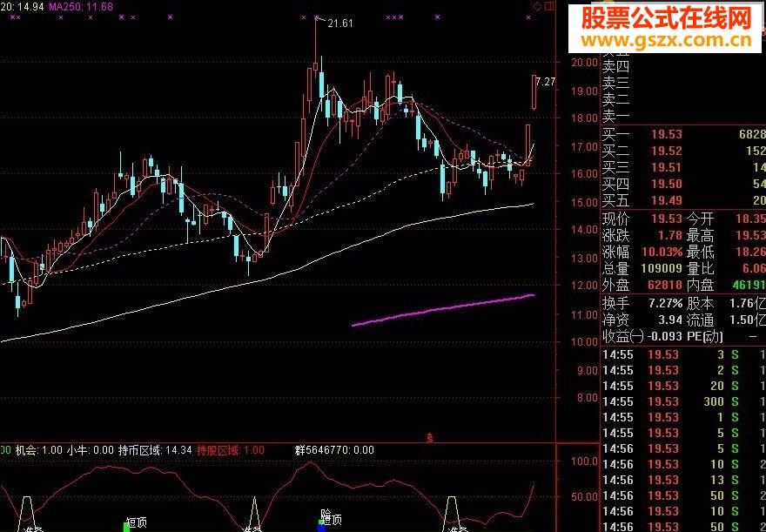
Task: Click the 群5646770: 0.00 label
Action: (x=334, y=450)
